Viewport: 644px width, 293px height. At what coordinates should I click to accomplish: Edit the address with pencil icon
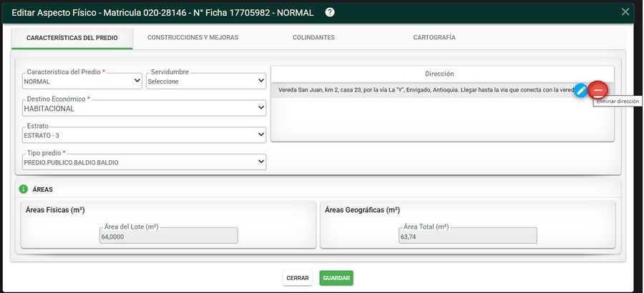[x=580, y=90]
